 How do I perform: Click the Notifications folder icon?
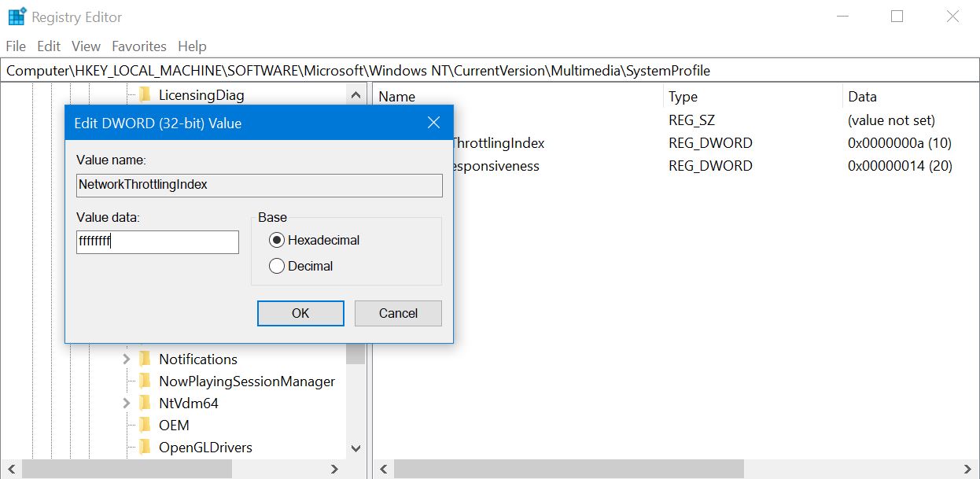click(145, 359)
